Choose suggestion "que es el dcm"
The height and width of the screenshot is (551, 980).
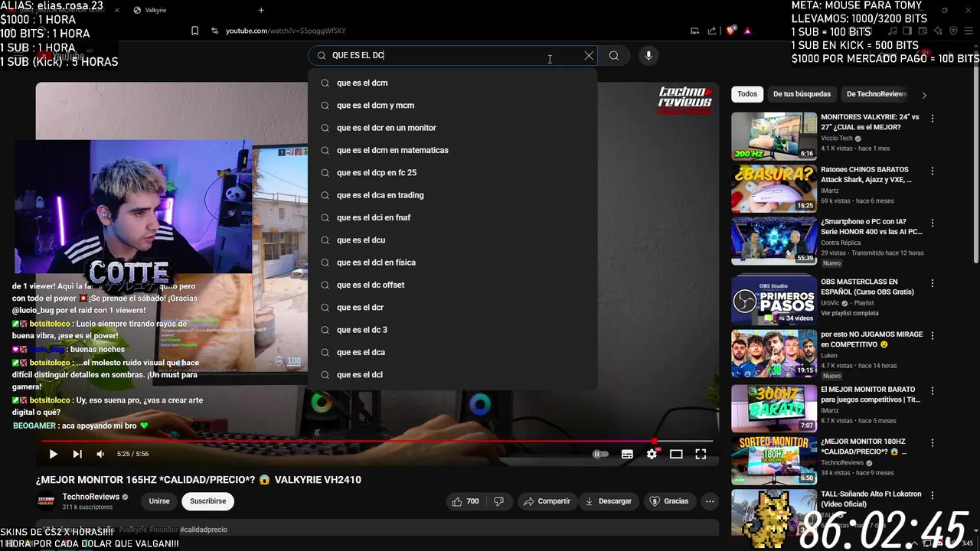[x=453, y=83]
